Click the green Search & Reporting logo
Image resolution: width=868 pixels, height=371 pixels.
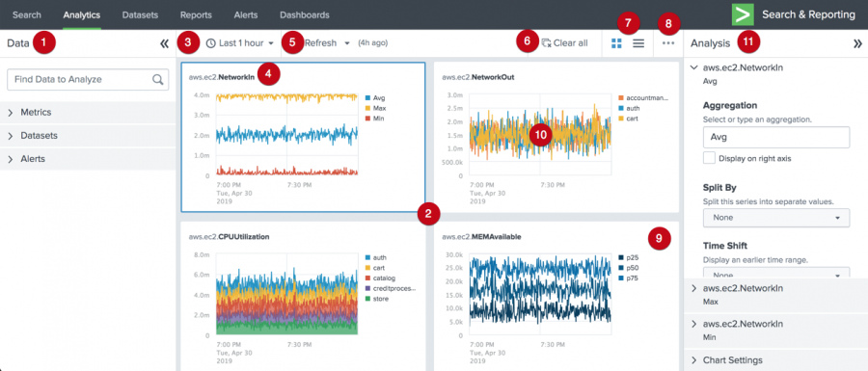[x=743, y=14]
